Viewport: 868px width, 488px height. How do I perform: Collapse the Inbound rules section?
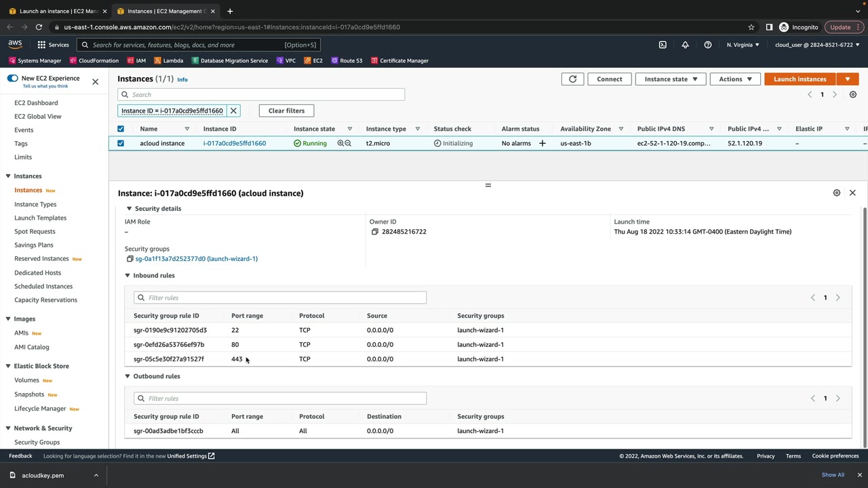point(127,276)
